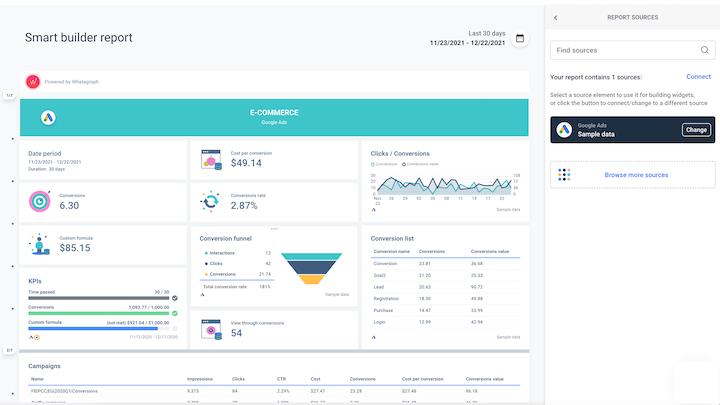Click the Smart builder report title

coord(78,38)
